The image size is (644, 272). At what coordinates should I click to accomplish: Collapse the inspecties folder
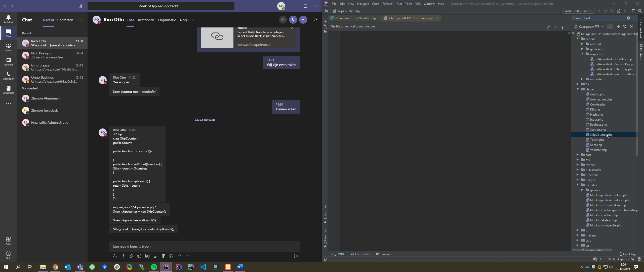582,54
